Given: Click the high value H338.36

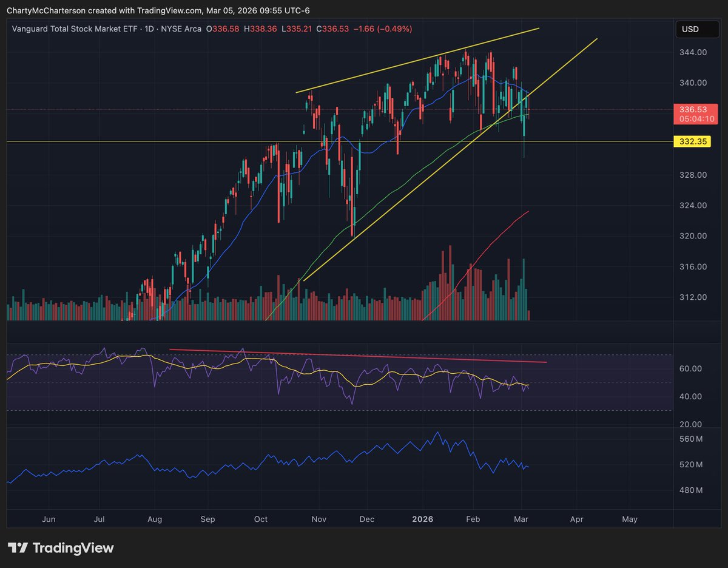Looking at the screenshot, I should (260, 29).
